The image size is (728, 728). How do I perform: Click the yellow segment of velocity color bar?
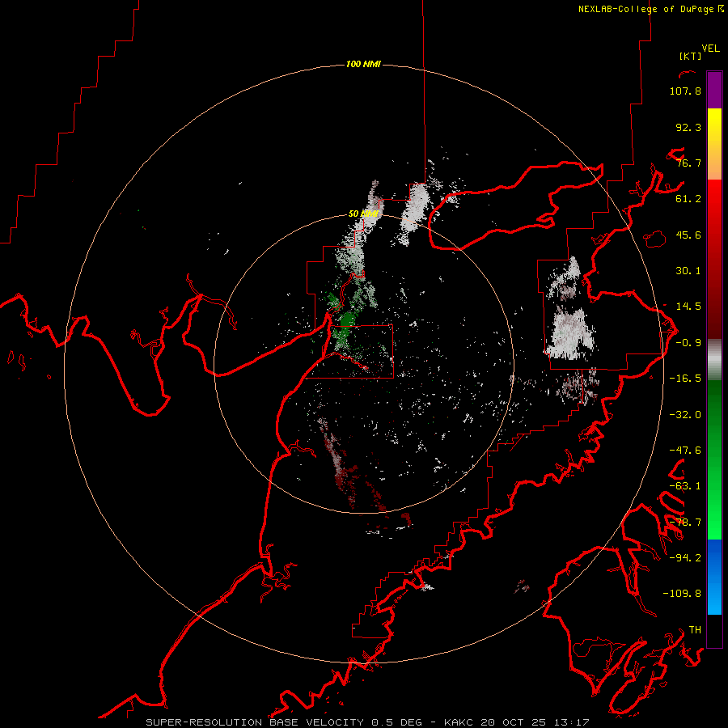[714, 144]
